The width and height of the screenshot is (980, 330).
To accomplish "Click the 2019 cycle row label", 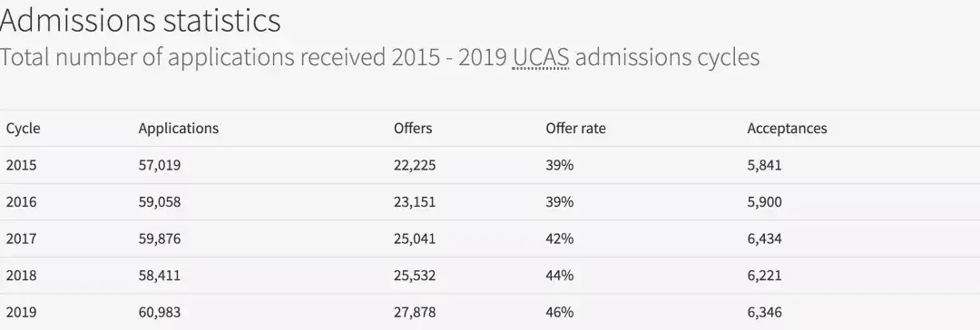I will pos(21,312).
